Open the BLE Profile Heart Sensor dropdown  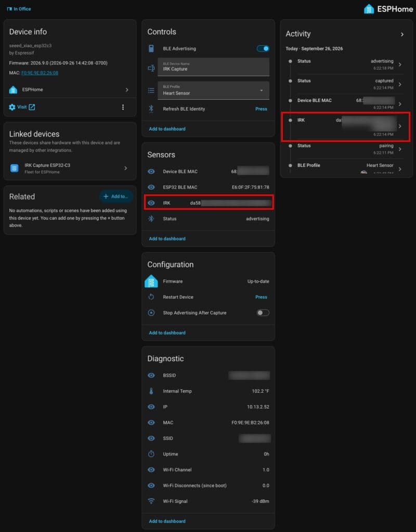pos(214,90)
